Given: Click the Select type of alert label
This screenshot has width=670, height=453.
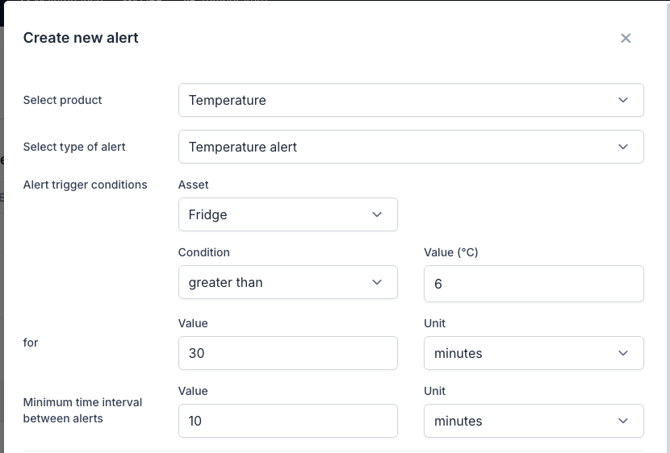Looking at the screenshot, I should [74, 147].
